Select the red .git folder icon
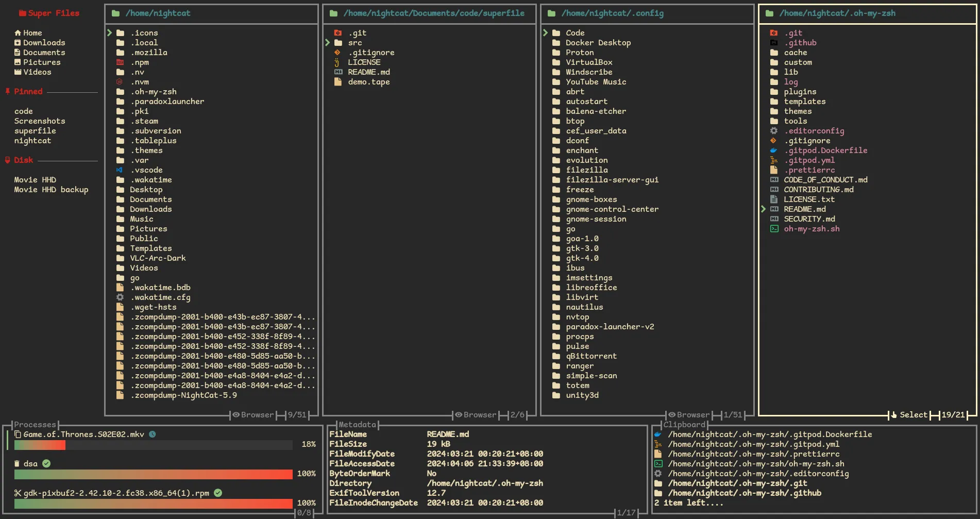 (x=337, y=32)
